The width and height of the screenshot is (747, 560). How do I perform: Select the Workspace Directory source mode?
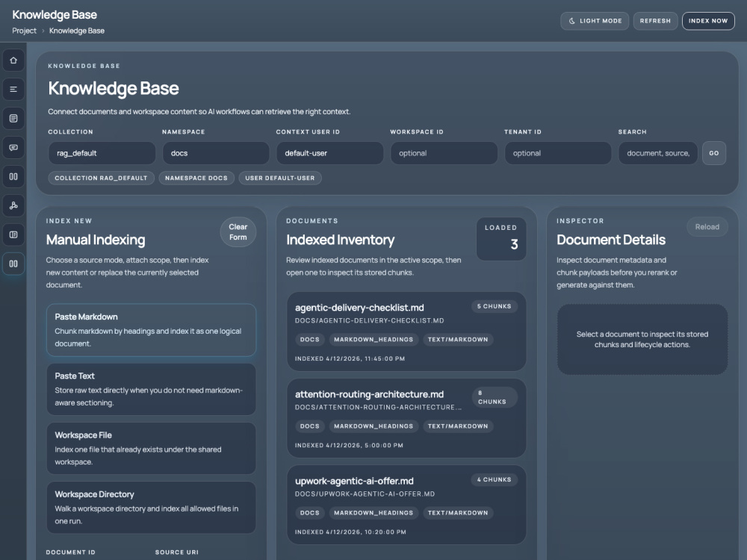(x=151, y=507)
